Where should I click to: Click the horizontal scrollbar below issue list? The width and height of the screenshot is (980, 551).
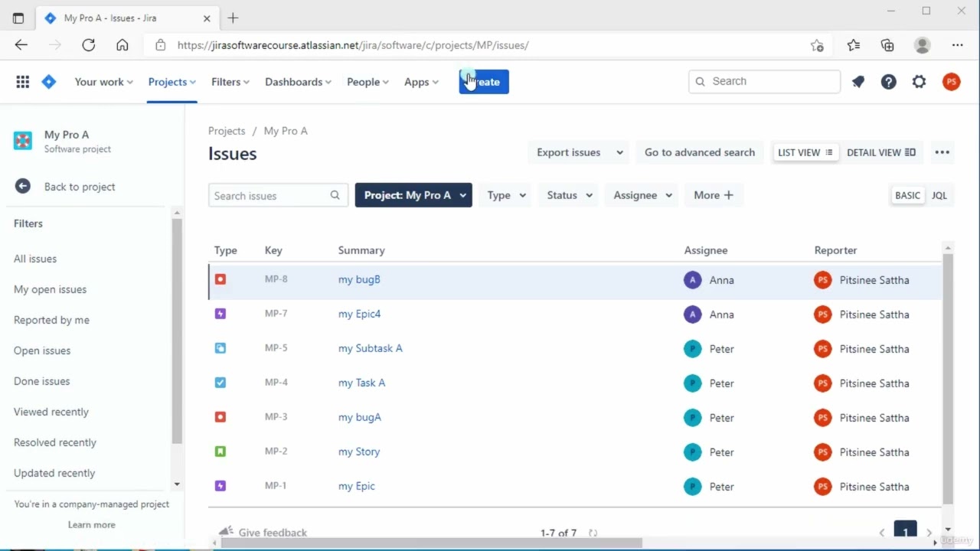(431, 543)
